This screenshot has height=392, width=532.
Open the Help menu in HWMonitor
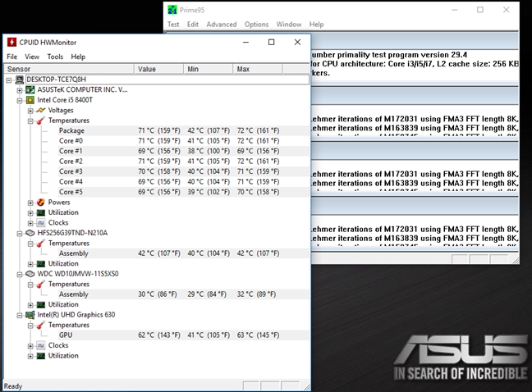pyautogui.click(x=78, y=57)
